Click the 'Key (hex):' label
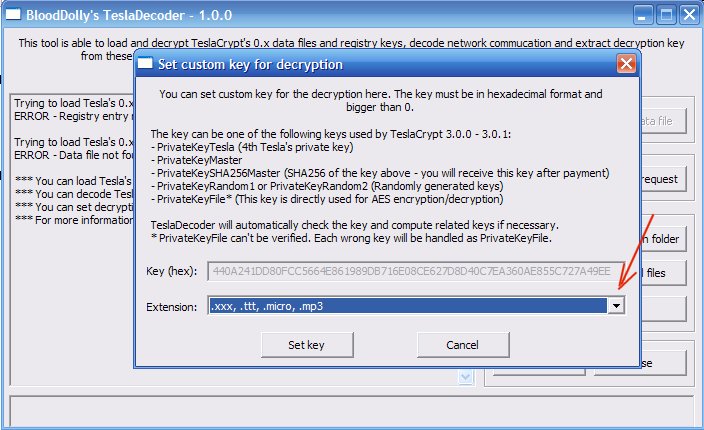The image size is (704, 430). (x=172, y=271)
